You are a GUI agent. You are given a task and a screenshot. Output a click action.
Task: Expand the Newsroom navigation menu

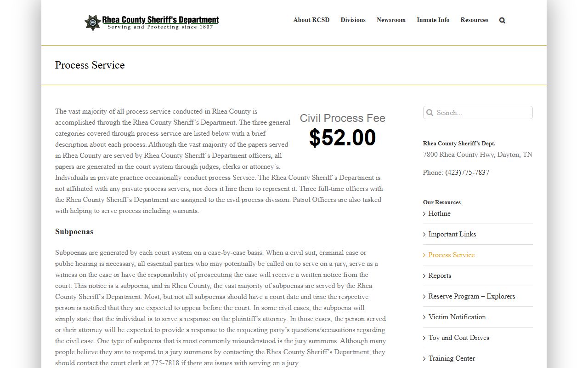click(x=391, y=20)
